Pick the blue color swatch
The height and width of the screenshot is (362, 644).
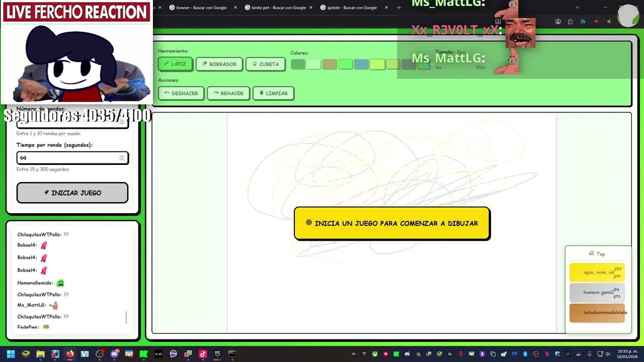point(361,64)
